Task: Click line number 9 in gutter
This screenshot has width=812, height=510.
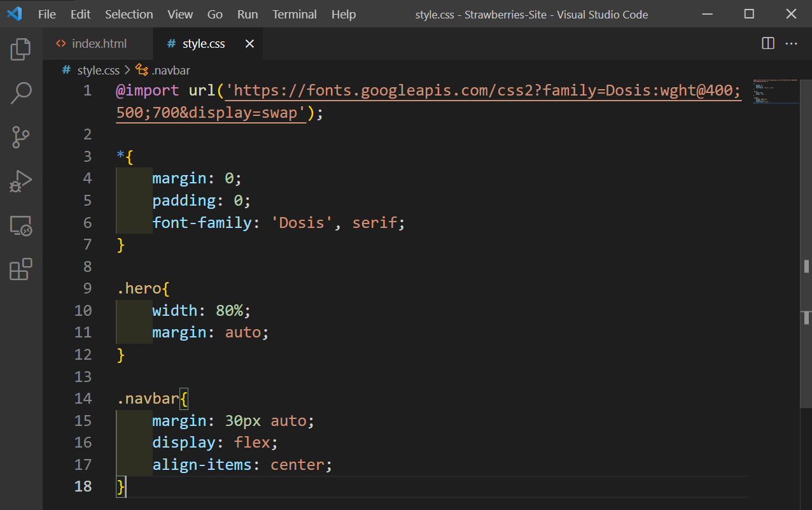Action: pyautogui.click(x=87, y=288)
